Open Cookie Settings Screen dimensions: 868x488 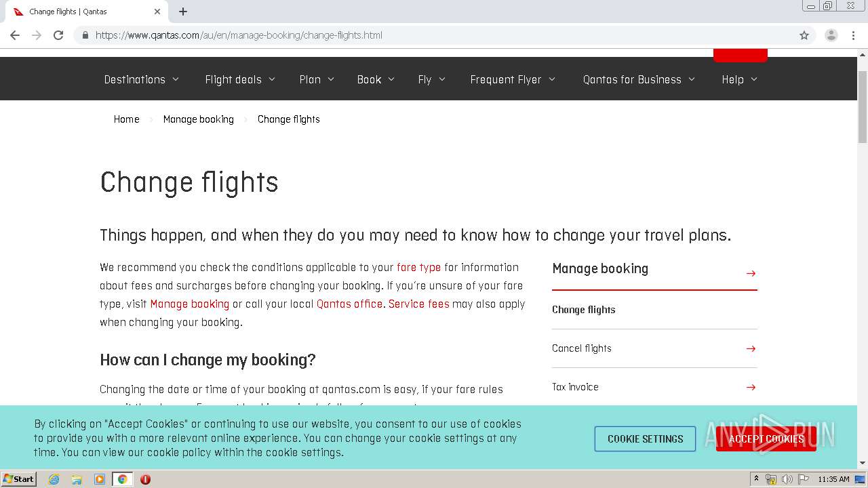(x=646, y=439)
